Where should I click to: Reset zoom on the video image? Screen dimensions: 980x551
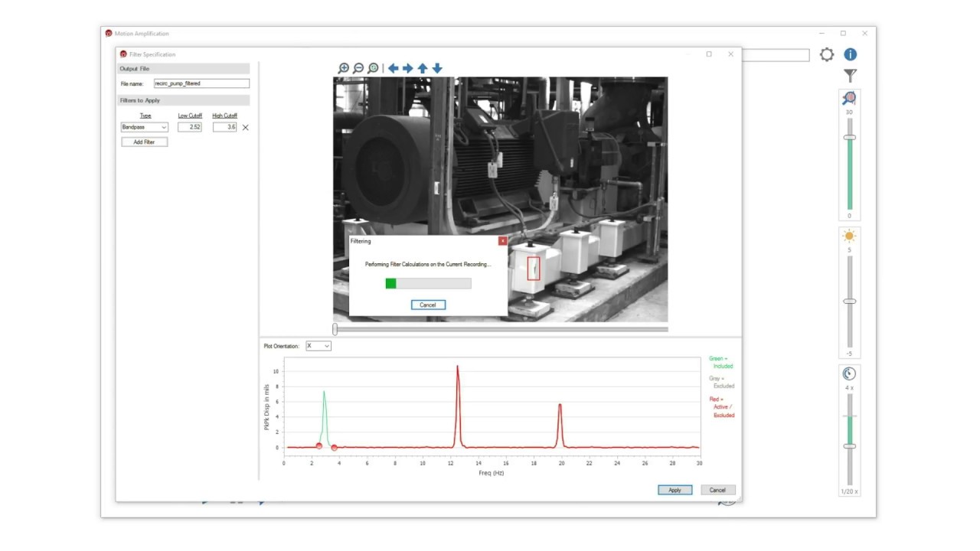pyautogui.click(x=373, y=68)
